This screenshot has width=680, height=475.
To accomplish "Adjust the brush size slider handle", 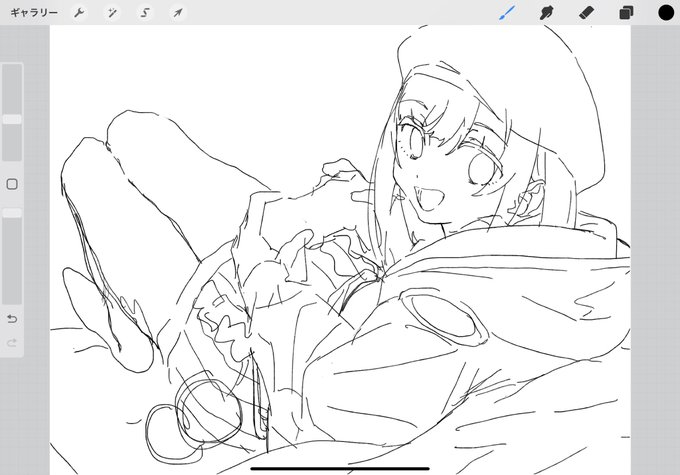I will [x=12, y=119].
